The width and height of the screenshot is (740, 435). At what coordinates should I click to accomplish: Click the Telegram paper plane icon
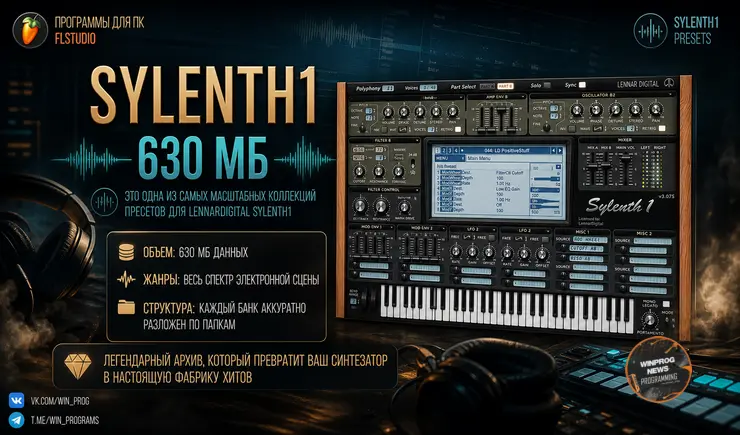point(17,420)
